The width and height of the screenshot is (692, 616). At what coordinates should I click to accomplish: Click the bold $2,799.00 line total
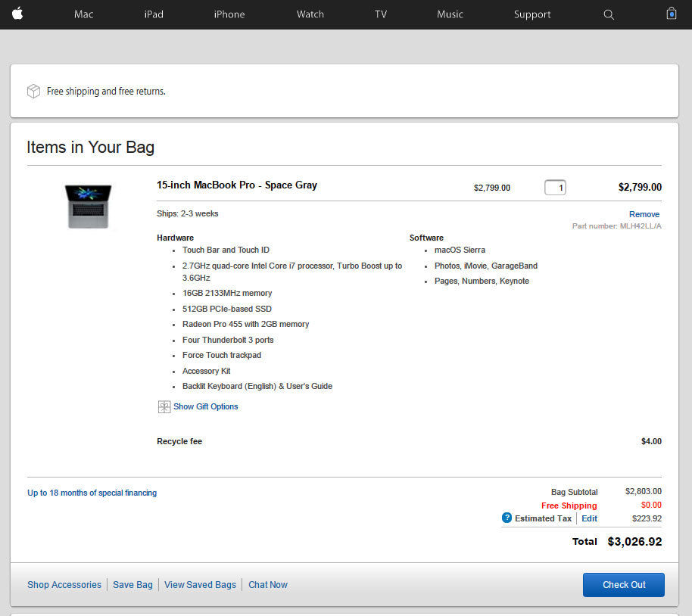coord(640,187)
